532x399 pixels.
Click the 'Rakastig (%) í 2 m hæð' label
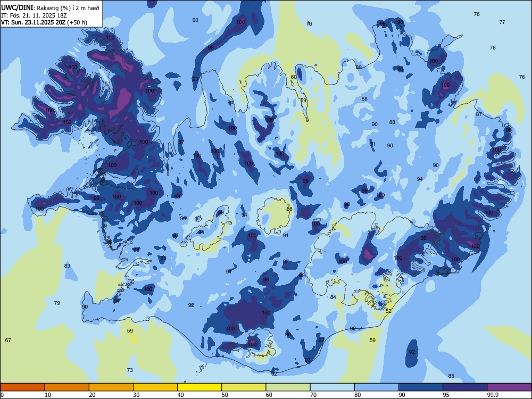tap(68, 8)
